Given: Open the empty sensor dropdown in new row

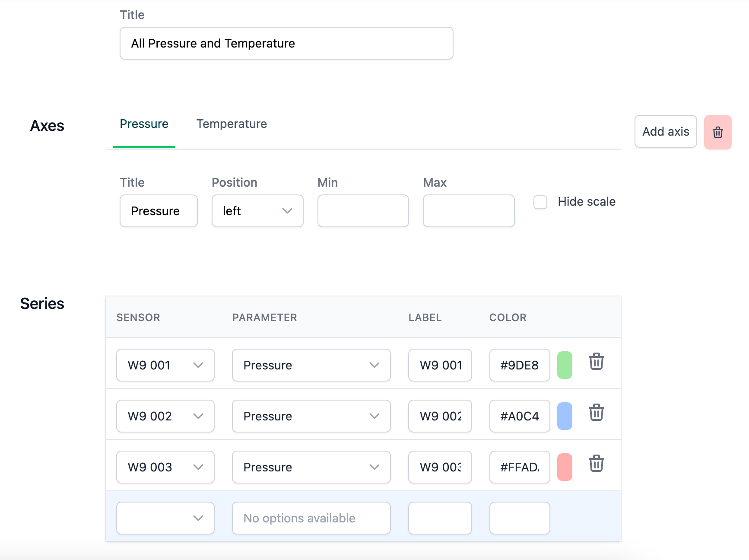Looking at the screenshot, I should (165, 518).
